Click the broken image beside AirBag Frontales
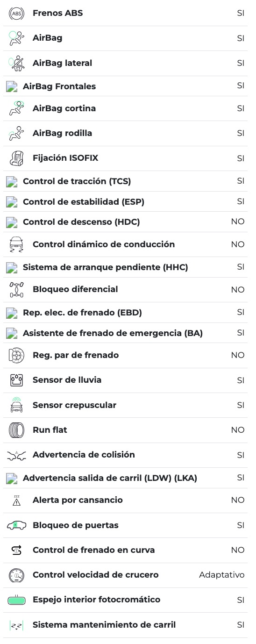Image resolution: width=256 pixels, height=644 pixels. pyautogui.click(x=12, y=86)
